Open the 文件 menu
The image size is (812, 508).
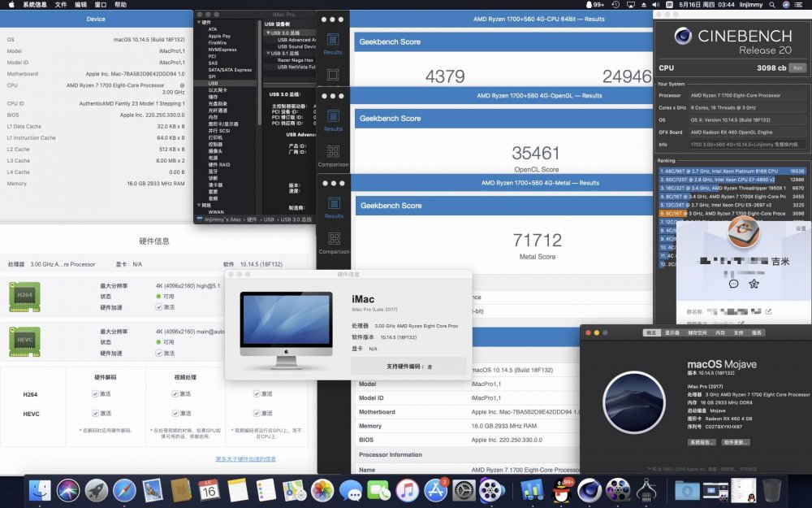pyautogui.click(x=61, y=5)
